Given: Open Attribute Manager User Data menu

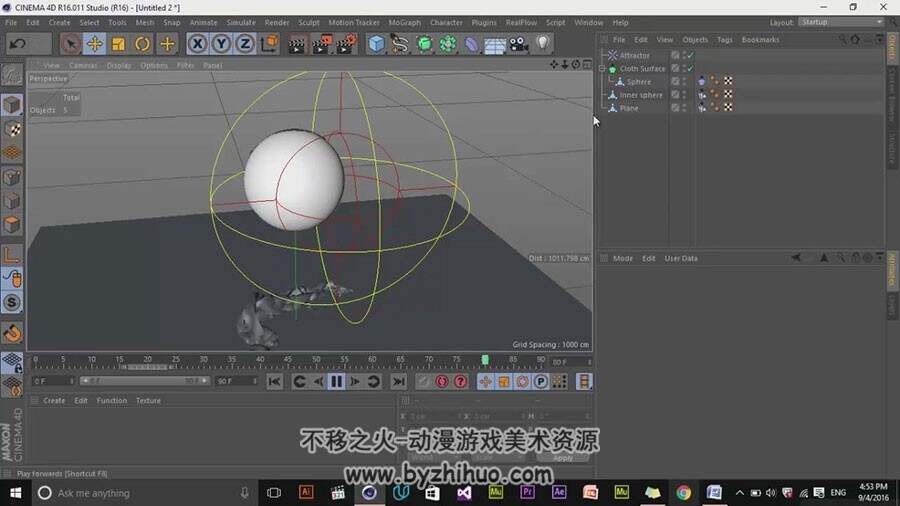Looking at the screenshot, I should point(681,258).
